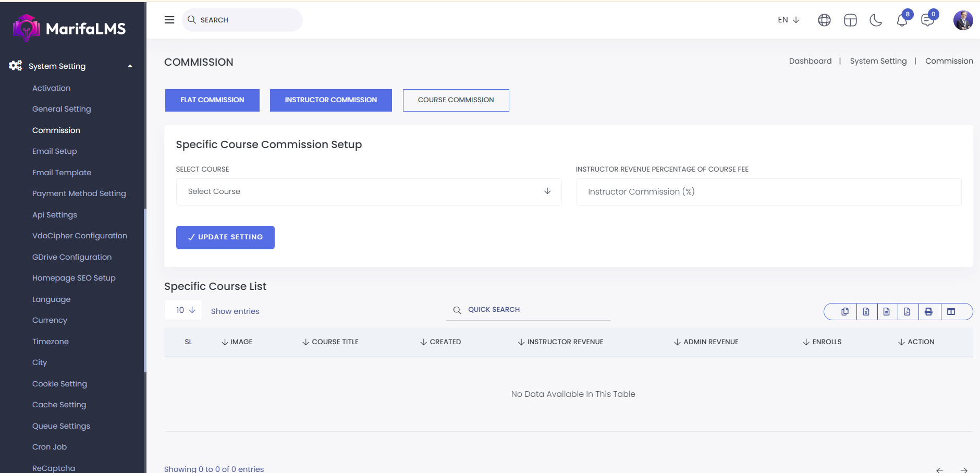Switch to the Flat Commission tab
980x473 pixels.
coord(212,100)
